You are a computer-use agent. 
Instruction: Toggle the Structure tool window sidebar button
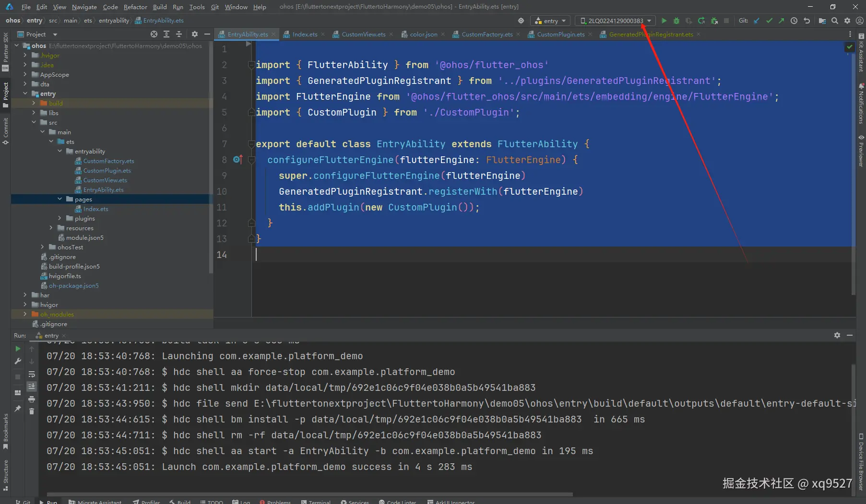tap(6, 475)
